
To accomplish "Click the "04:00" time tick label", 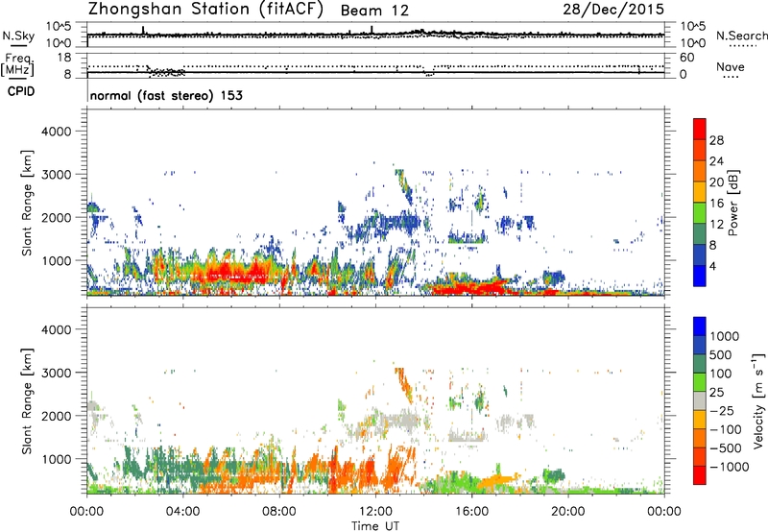I will point(182,512).
